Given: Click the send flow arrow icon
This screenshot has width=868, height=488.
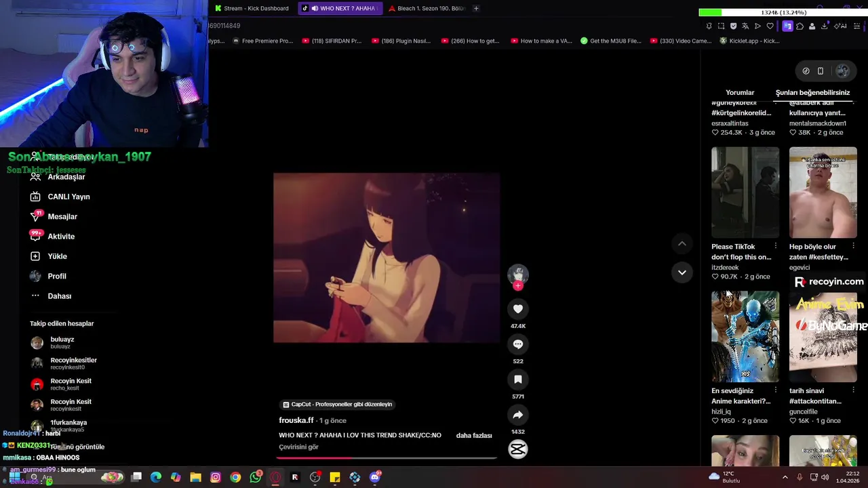Looking at the screenshot, I should [x=757, y=26].
